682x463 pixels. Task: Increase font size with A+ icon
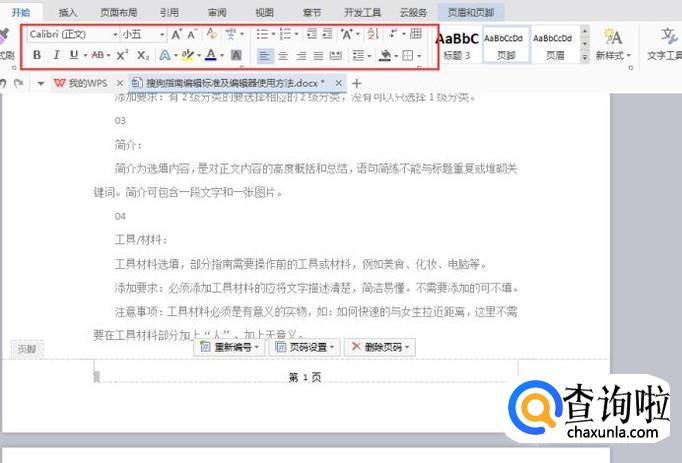(x=176, y=34)
